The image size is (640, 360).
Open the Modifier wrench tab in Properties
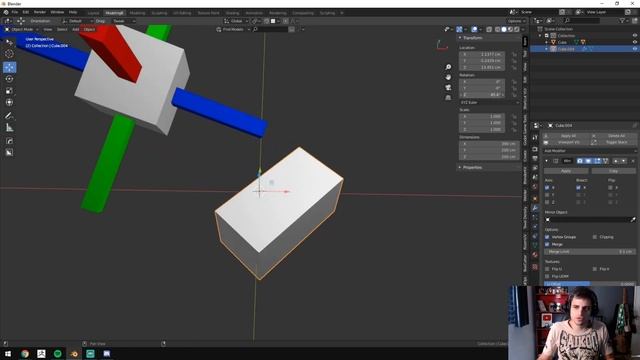coord(535,208)
